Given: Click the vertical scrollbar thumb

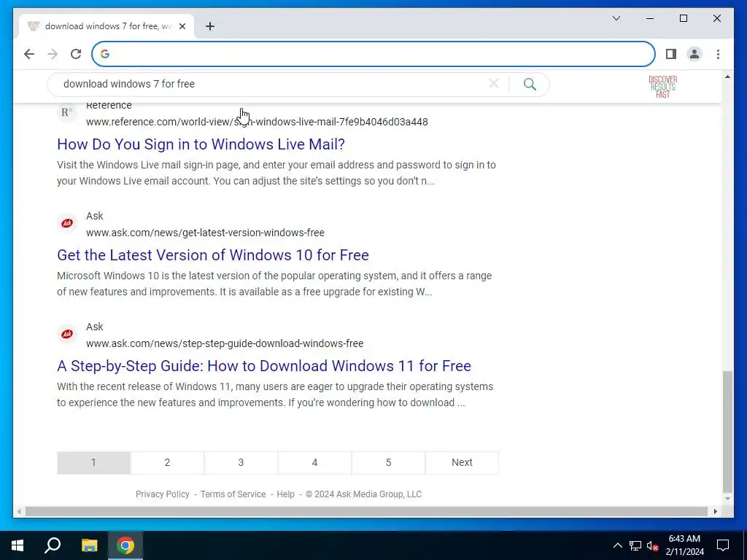Looking at the screenshot, I should [727, 432].
